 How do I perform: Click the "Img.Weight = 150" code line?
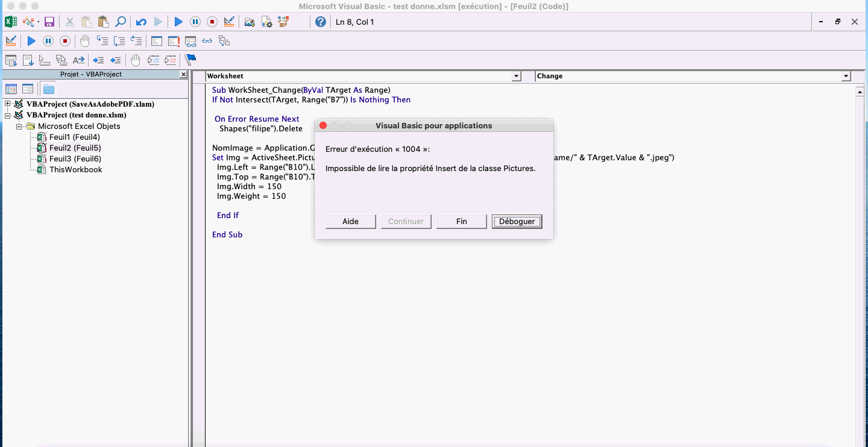point(251,196)
